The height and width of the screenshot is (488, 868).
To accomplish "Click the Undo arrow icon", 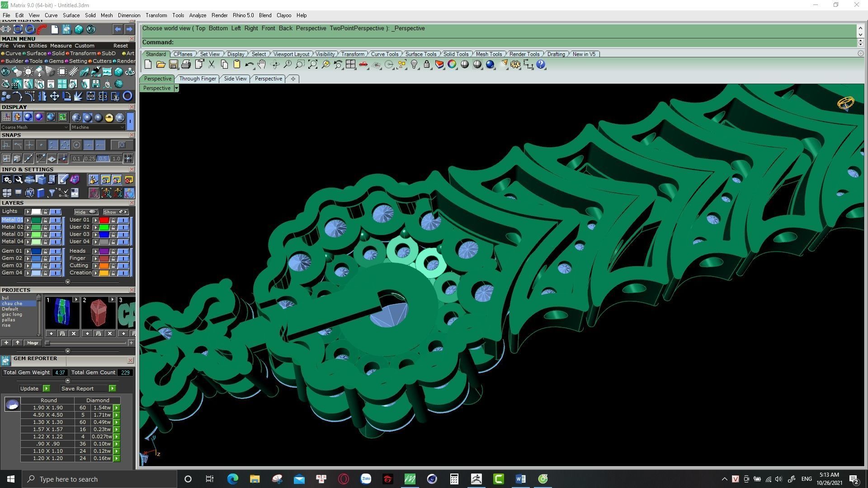I will coord(249,65).
